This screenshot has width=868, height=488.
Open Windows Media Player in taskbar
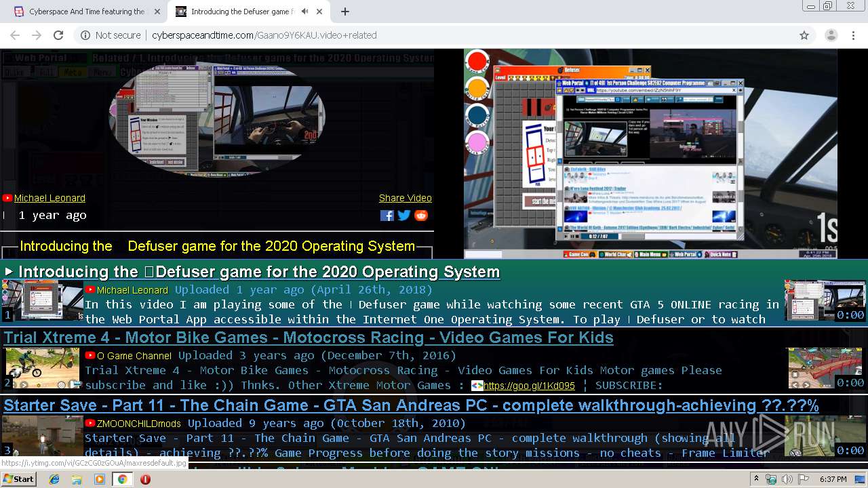coord(100,479)
